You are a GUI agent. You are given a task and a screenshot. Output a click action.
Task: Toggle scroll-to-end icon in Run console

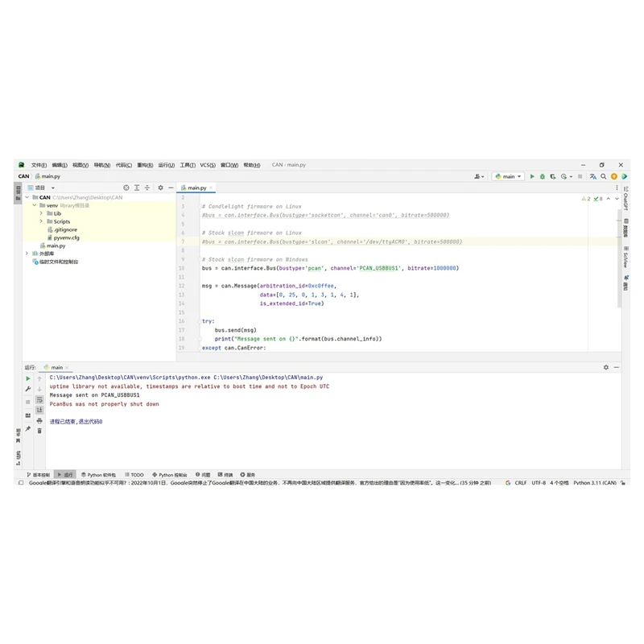(39, 410)
